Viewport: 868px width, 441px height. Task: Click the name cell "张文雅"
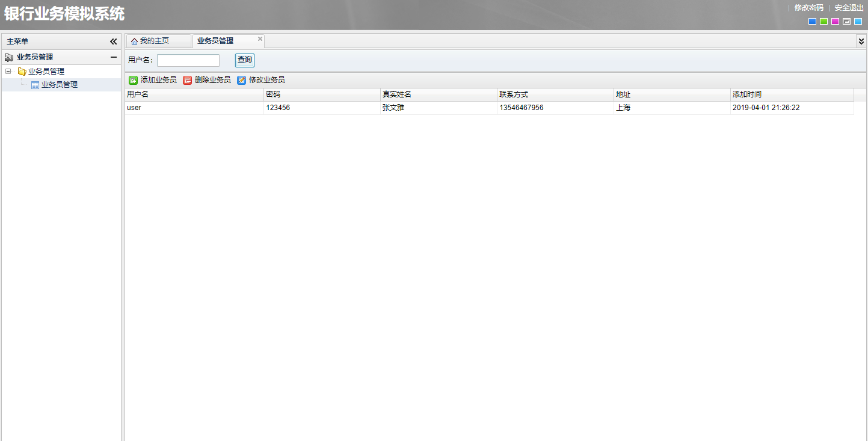point(439,108)
